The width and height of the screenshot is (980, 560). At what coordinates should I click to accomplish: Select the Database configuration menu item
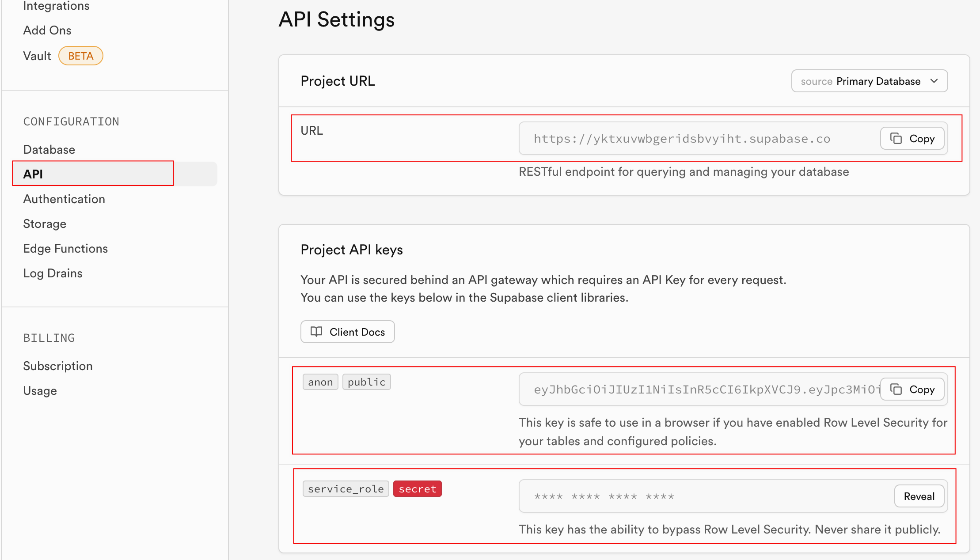(49, 149)
